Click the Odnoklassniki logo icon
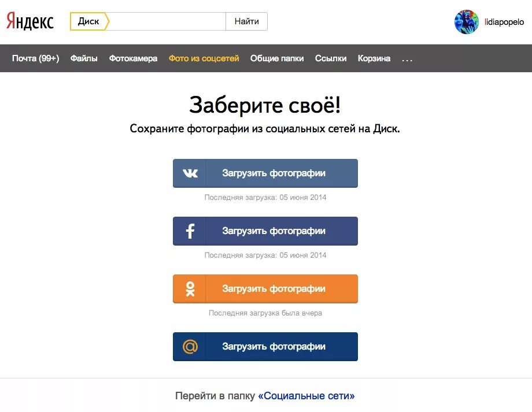Viewport: 532px width, 412px height. click(190, 289)
